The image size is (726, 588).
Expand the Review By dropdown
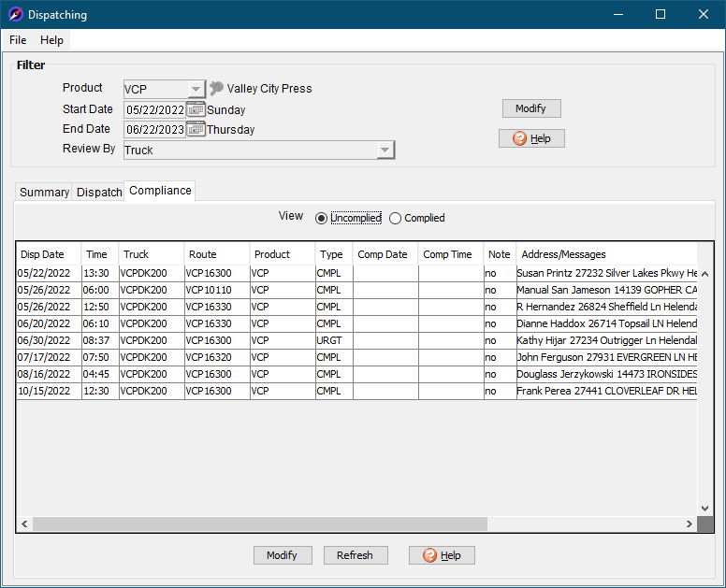pyautogui.click(x=385, y=151)
